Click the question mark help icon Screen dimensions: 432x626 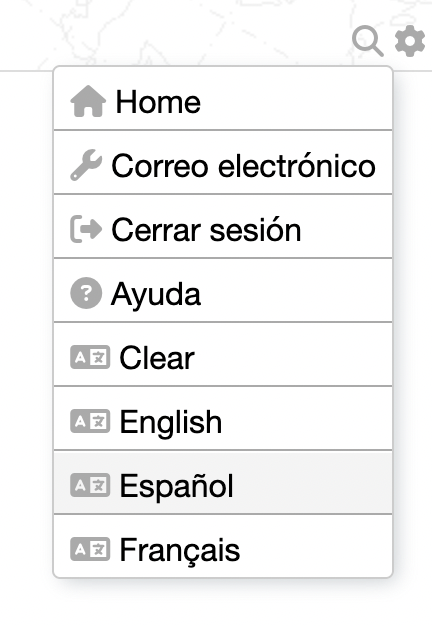[x=86, y=293]
